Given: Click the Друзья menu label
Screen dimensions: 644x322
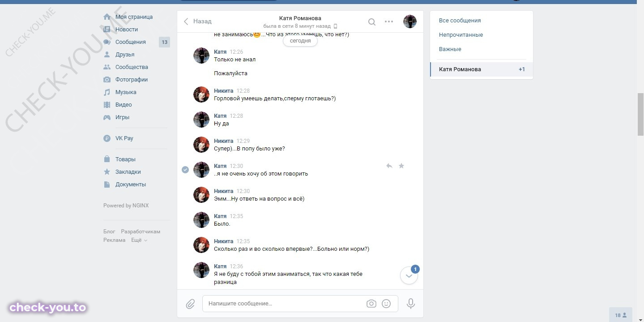Looking at the screenshot, I should point(125,55).
